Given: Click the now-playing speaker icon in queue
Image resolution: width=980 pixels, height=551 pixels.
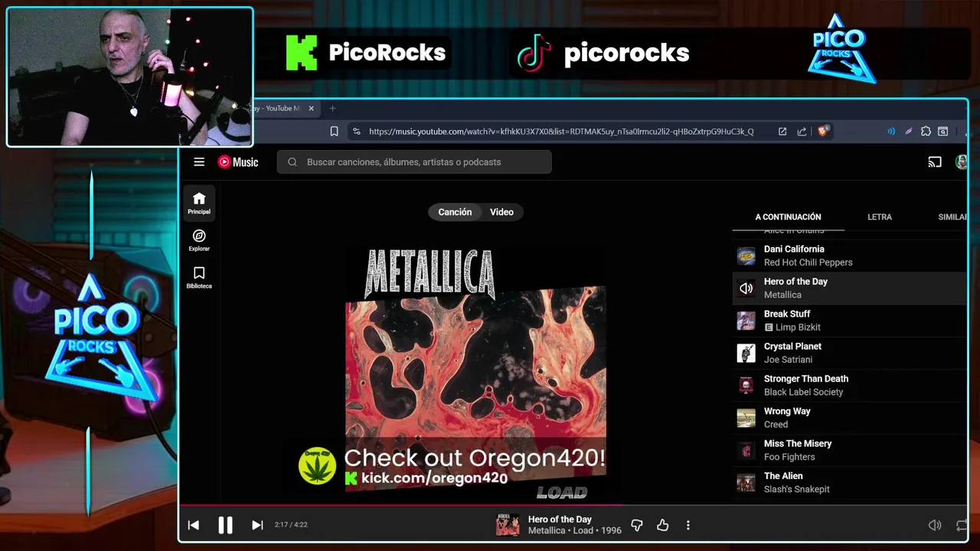Looking at the screenshot, I should tap(746, 289).
